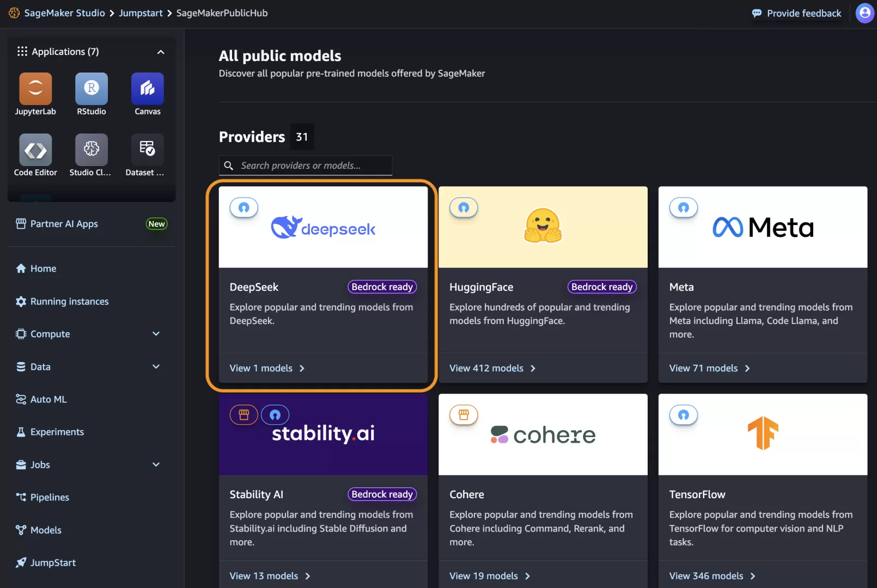Click the TensorFlow logo thumbnail
This screenshot has width=877, height=588.
point(763,434)
